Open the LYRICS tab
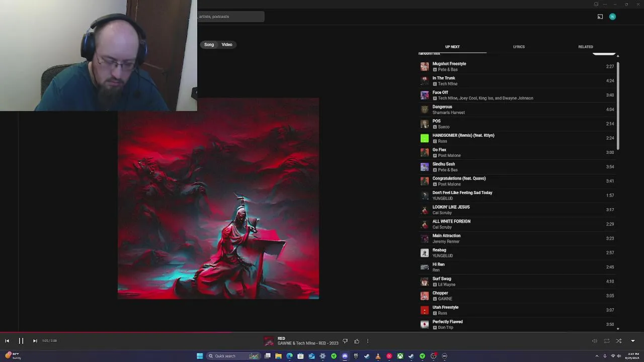This screenshot has height=362, width=644. (519, 47)
